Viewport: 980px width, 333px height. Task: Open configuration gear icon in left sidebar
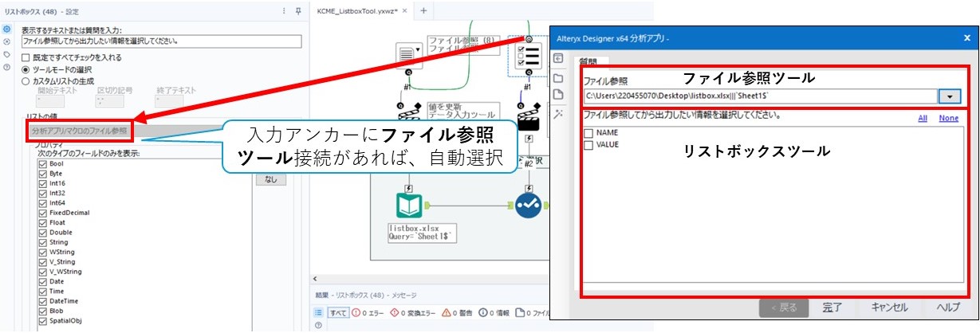(6, 29)
